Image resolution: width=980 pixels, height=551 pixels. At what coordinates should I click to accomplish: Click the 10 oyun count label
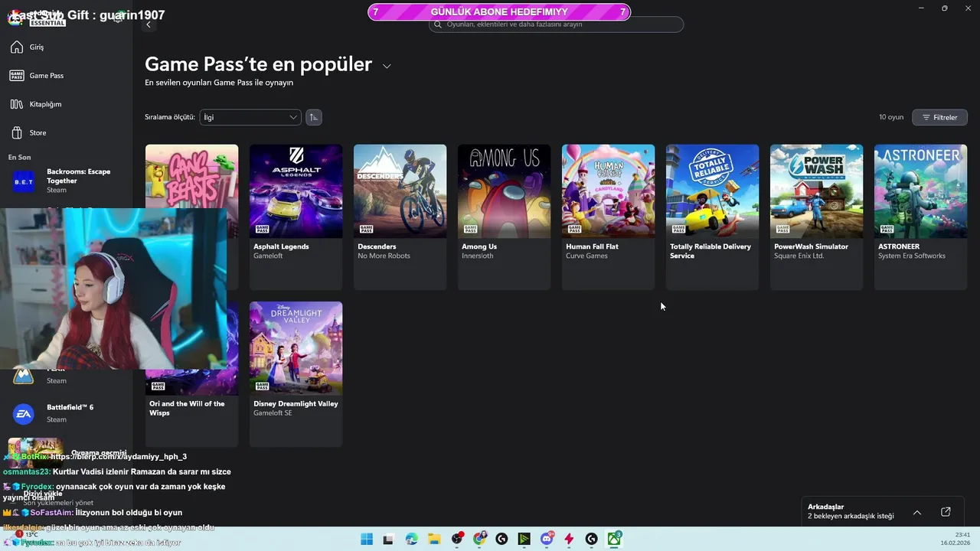(x=891, y=117)
